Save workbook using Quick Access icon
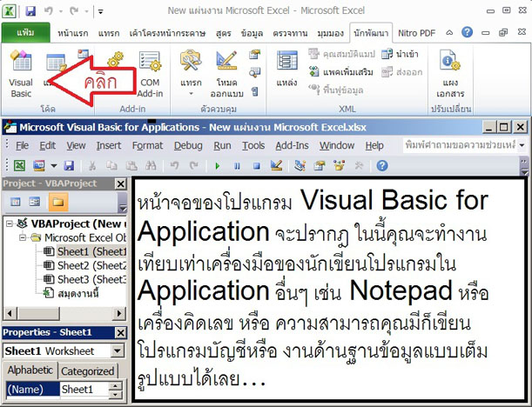The image size is (532, 407). (x=31, y=11)
